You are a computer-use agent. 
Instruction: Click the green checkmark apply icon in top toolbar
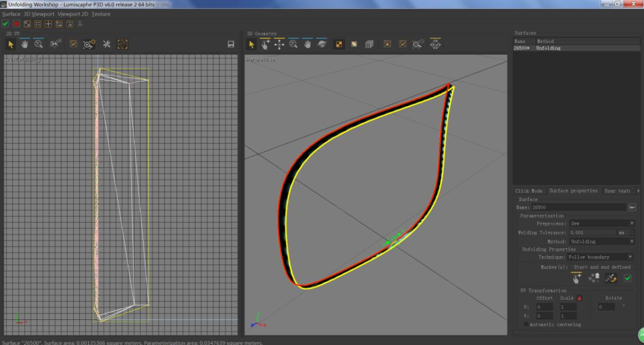click(5, 24)
